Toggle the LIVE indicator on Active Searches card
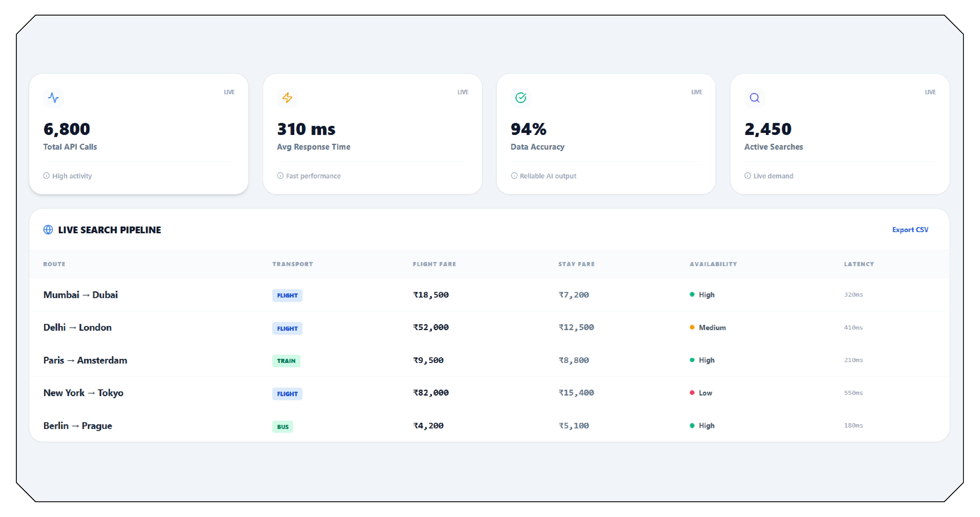Viewport: 980px width, 517px height. tap(930, 92)
